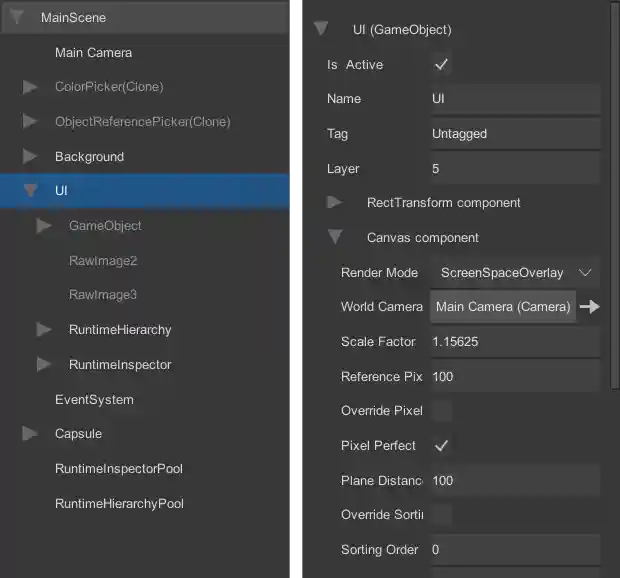Expand the Capsule node
Image resolution: width=620 pixels, height=578 pixels.
pyautogui.click(x=30, y=433)
